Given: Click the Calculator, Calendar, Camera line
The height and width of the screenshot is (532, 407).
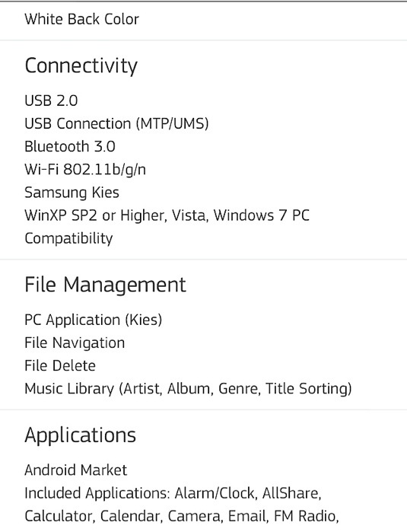Looking at the screenshot, I should pos(182,516).
